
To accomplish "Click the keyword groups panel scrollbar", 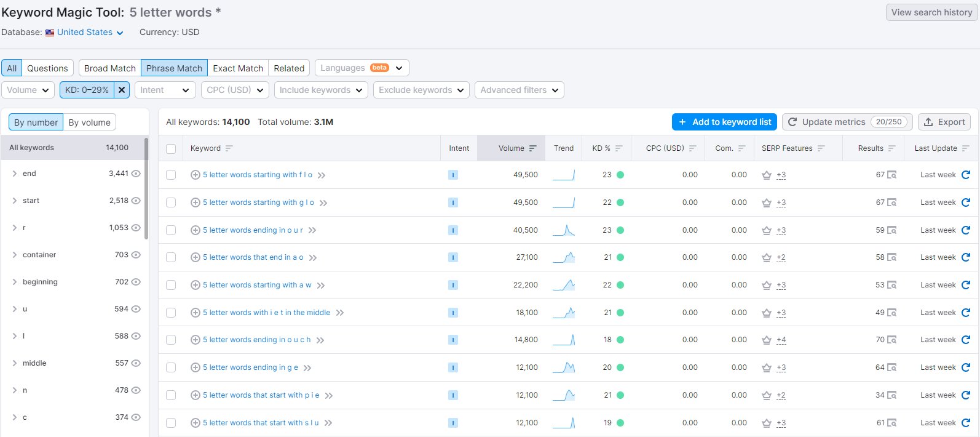I will coord(146,188).
